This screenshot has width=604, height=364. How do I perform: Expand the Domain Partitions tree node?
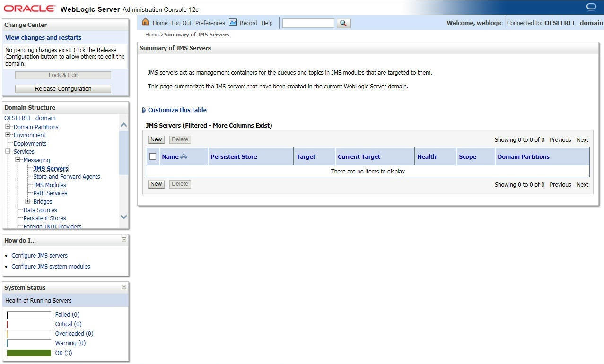coord(8,127)
